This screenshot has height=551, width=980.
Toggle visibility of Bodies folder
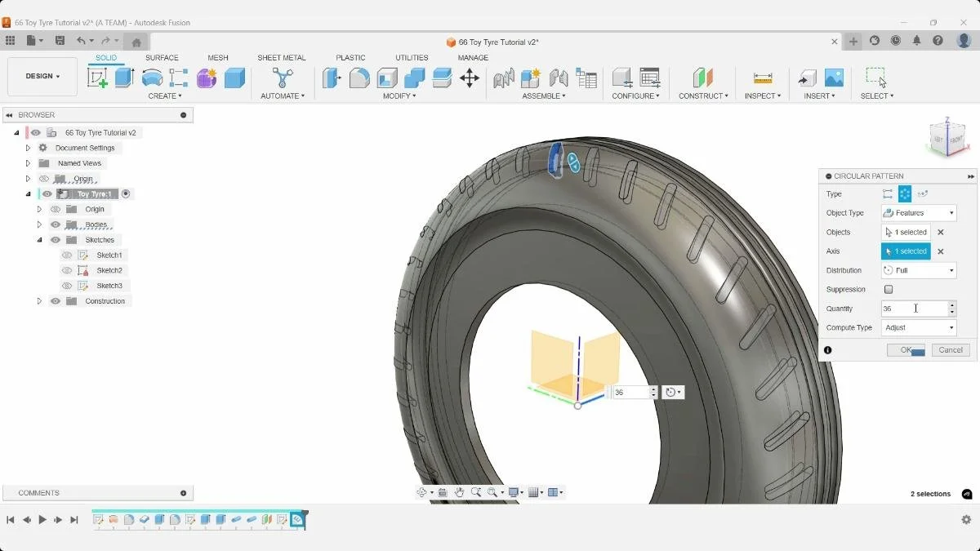(56, 224)
